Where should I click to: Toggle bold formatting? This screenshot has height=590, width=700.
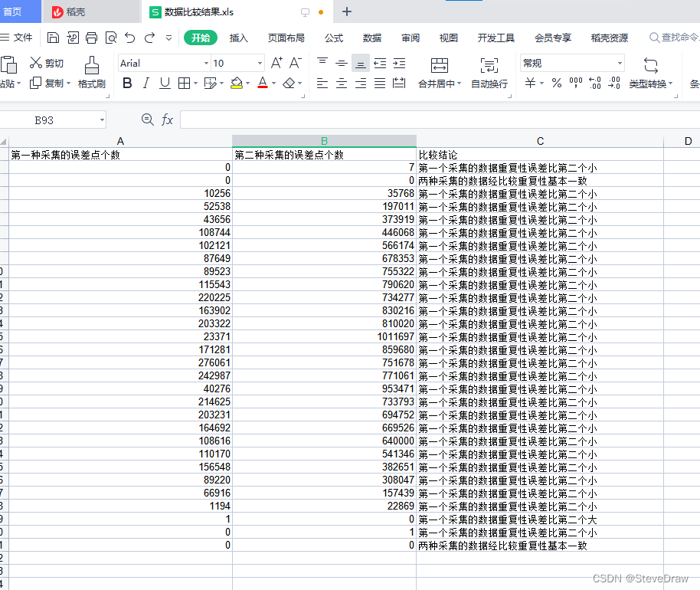pos(127,83)
